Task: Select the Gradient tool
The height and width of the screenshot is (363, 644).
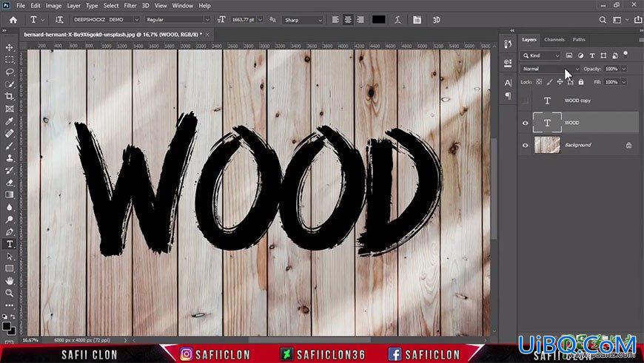Action: 10,195
